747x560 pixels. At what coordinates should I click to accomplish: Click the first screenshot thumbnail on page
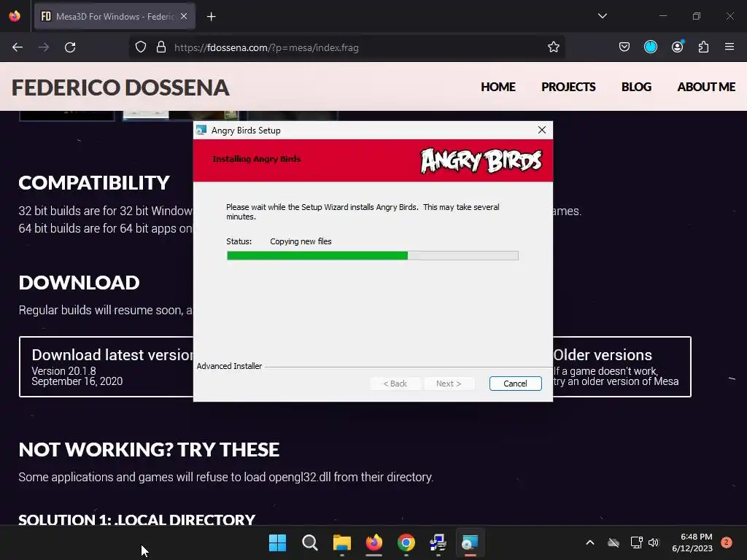pos(66,116)
